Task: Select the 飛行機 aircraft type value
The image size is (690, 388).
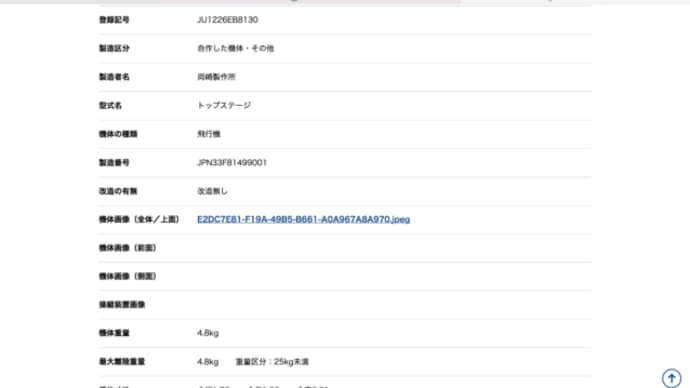Action: 209,134
